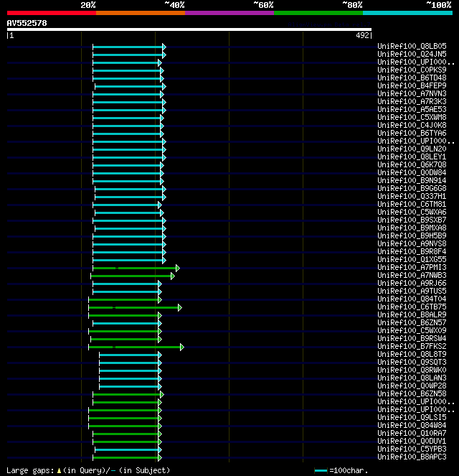Select the UniRef100_C6TB75 label

[x=412, y=307]
